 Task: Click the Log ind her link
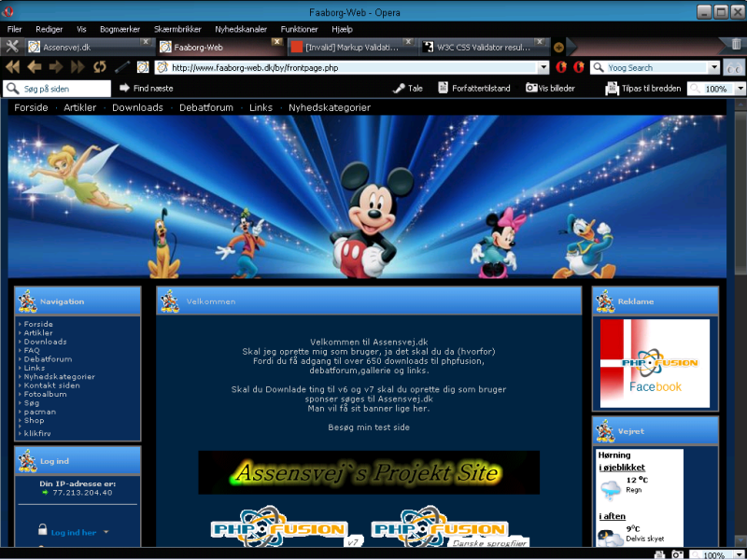[x=74, y=532]
